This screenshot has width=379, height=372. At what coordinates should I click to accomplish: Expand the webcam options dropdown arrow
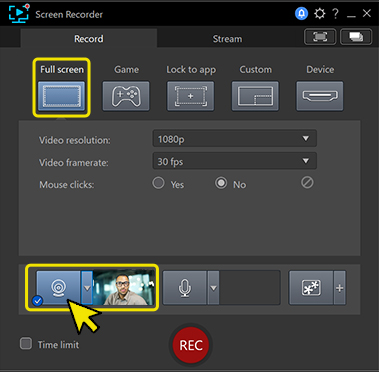click(87, 288)
